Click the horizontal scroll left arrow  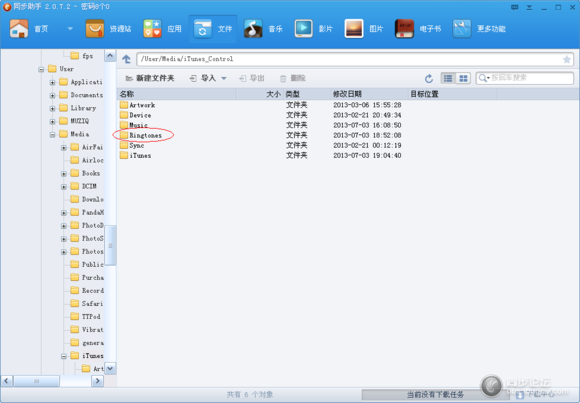coord(7,380)
